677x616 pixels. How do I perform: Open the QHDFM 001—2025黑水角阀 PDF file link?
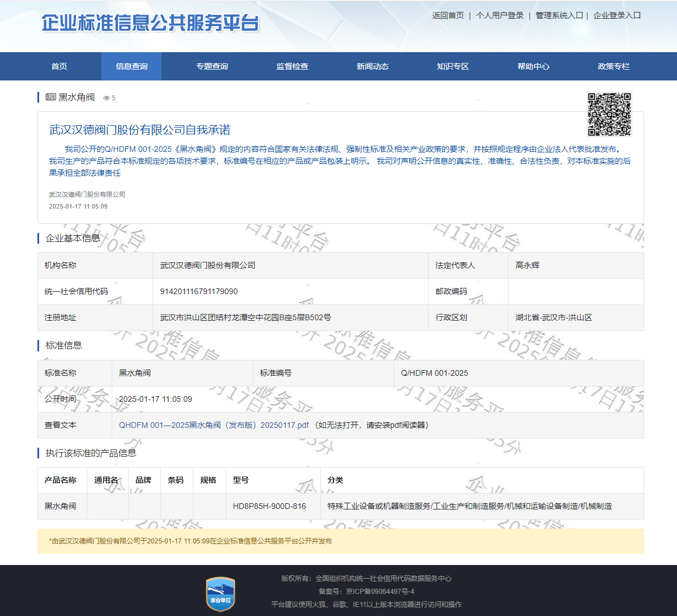pyautogui.click(x=214, y=425)
